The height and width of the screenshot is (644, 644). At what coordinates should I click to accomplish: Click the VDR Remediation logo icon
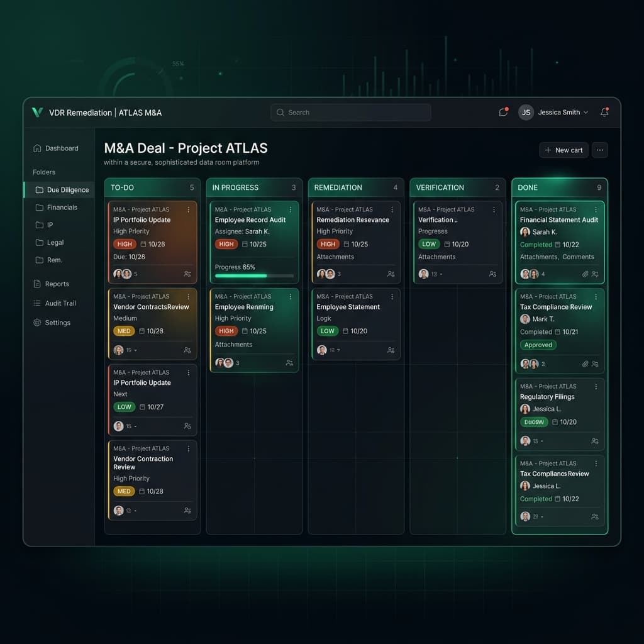[37, 113]
